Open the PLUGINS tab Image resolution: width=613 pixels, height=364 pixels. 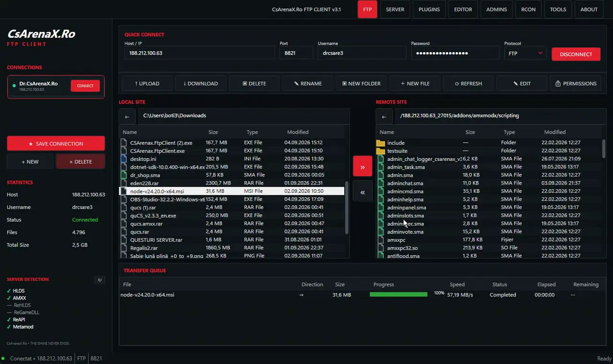(429, 9)
